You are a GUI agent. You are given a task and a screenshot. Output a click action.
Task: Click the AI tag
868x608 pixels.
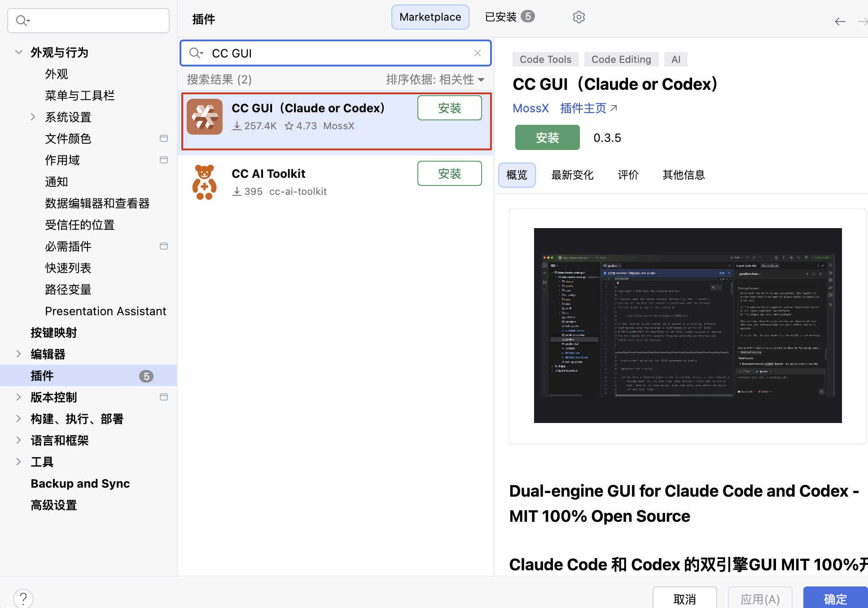pyautogui.click(x=676, y=59)
